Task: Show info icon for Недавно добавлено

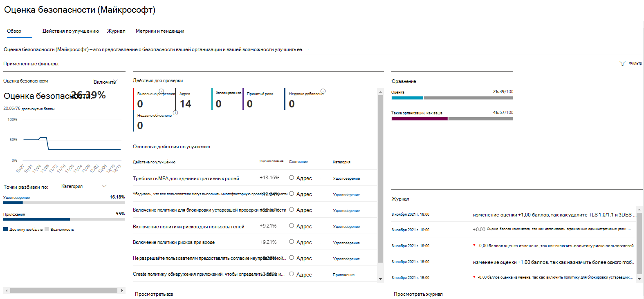Action: click(x=323, y=91)
